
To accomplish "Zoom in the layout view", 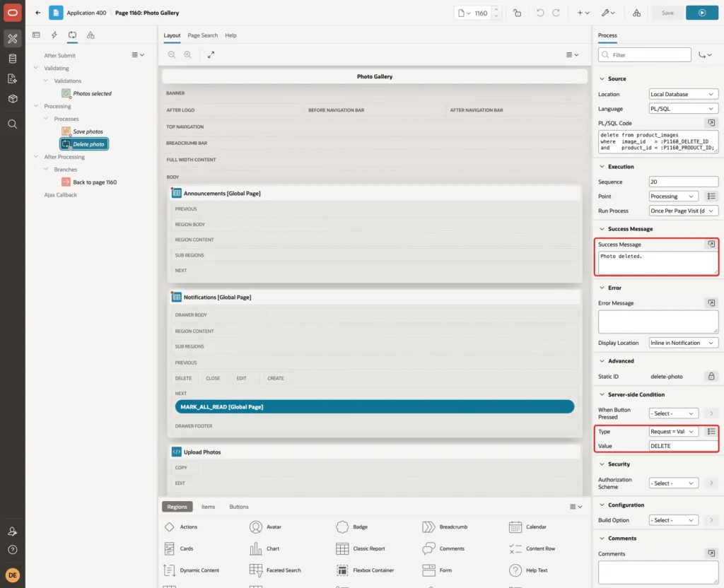I will click(x=188, y=54).
